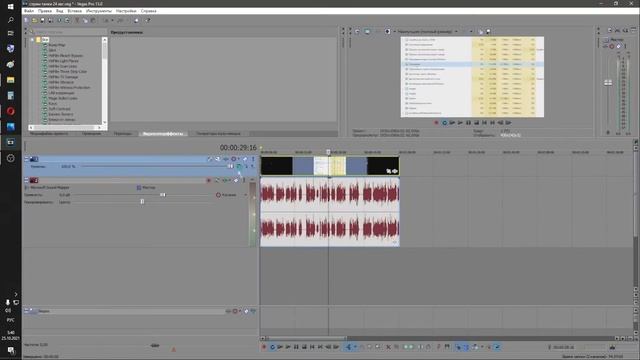Copy the preview snapshot to clipboard
Viewport: 640px width, 360px height.
coord(480,31)
